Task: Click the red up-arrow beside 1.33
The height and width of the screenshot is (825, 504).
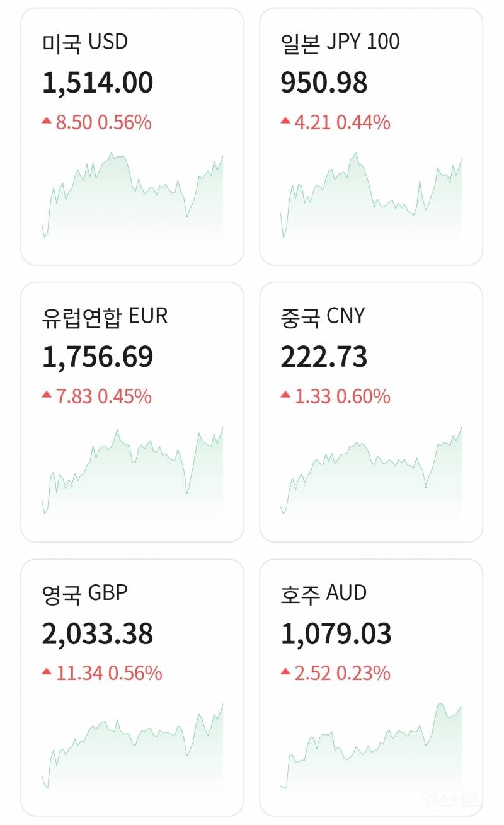Action: tap(285, 395)
